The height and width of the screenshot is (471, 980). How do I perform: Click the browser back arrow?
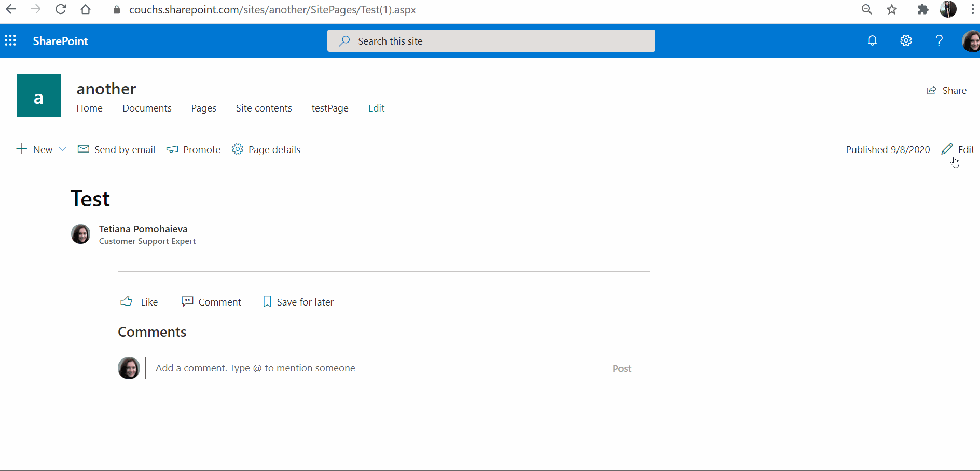coord(11,9)
